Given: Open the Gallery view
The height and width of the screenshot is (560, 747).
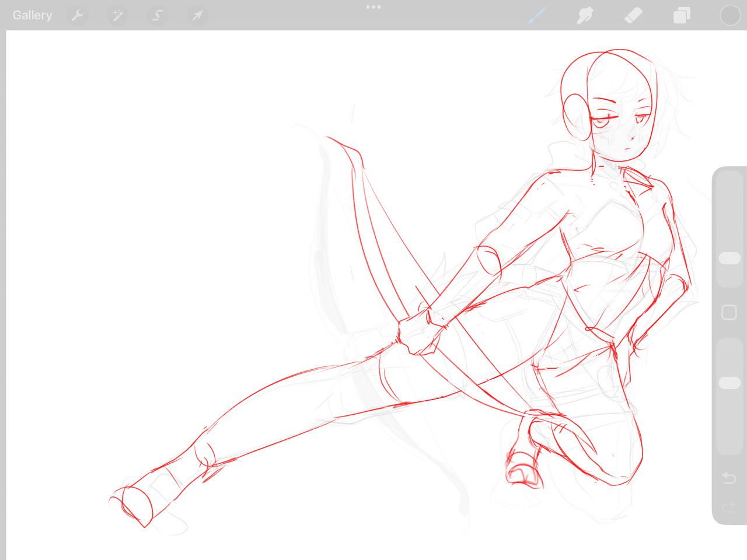Looking at the screenshot, I should [x=32, y=15].
